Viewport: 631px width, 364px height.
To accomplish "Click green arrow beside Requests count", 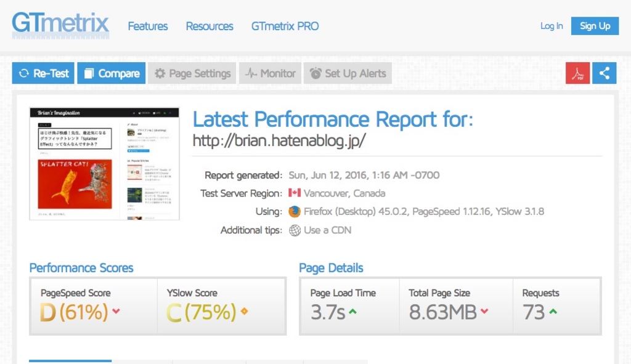I will (x=553, y=311).
